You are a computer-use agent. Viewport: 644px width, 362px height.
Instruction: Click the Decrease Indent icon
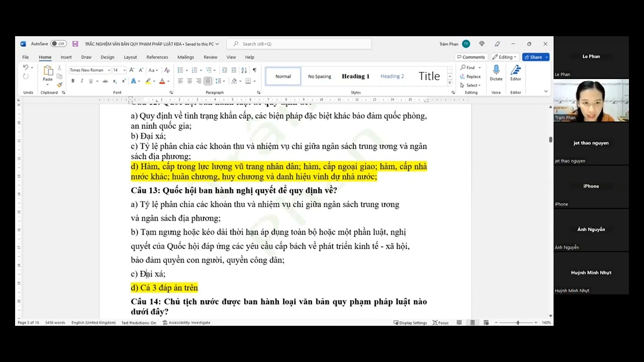pyautogui.click(x=225, y=70)
